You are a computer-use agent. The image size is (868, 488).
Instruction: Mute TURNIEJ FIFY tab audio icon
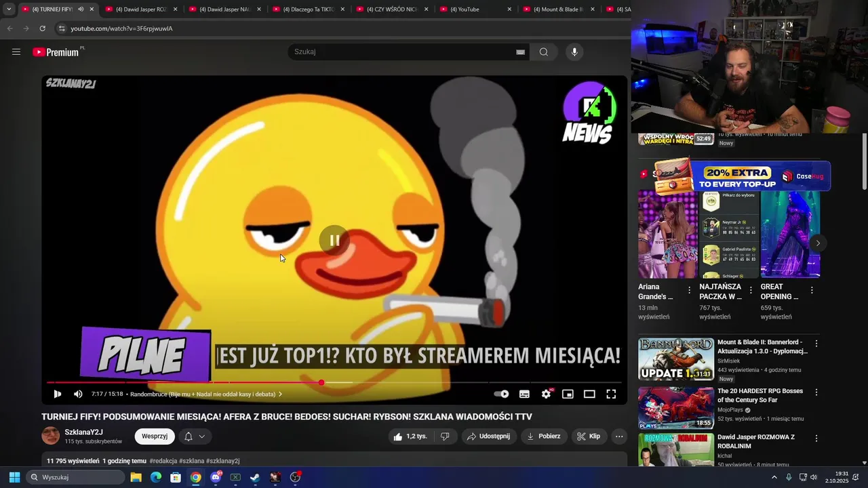coord(81,9)
